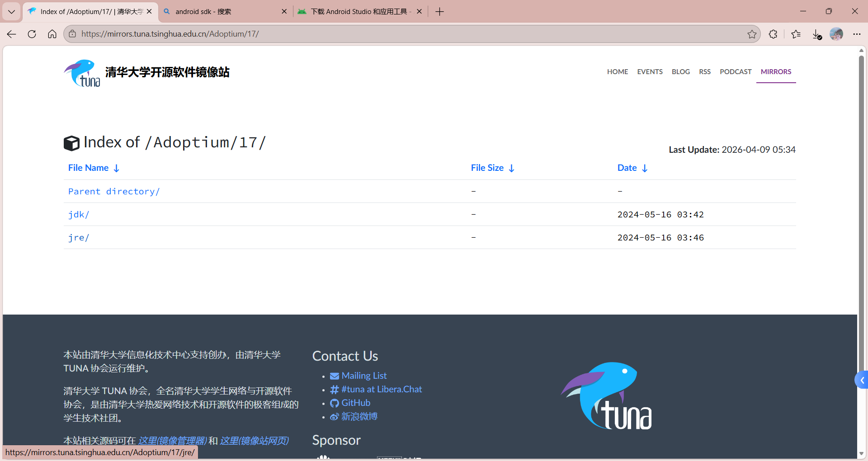Viewport: 868px width, 461px height.
Task: Switch to the Android Studio download tab
Action: pos(360,12)
